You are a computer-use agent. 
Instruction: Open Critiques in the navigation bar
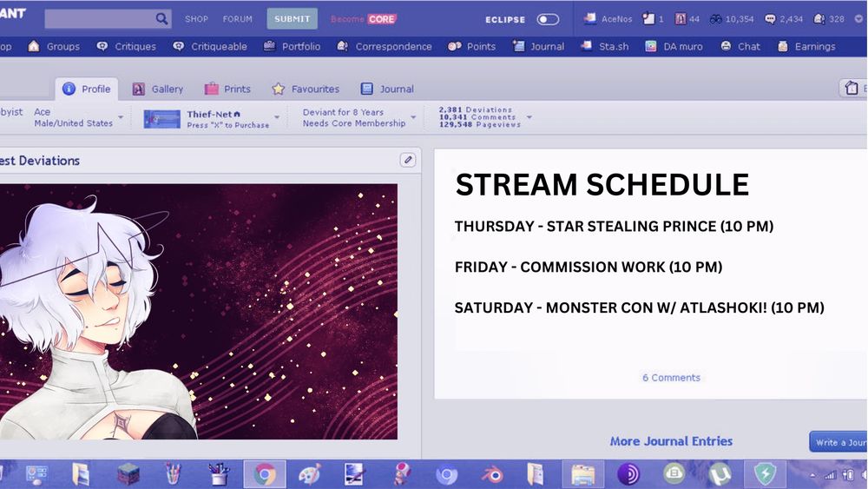click(x=126, y=47)
